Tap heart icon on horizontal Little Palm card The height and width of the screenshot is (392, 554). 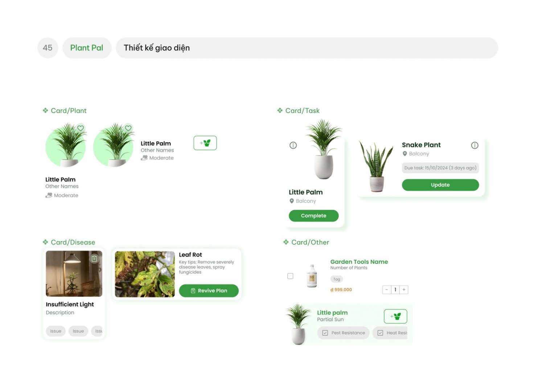tap(128, 128)
